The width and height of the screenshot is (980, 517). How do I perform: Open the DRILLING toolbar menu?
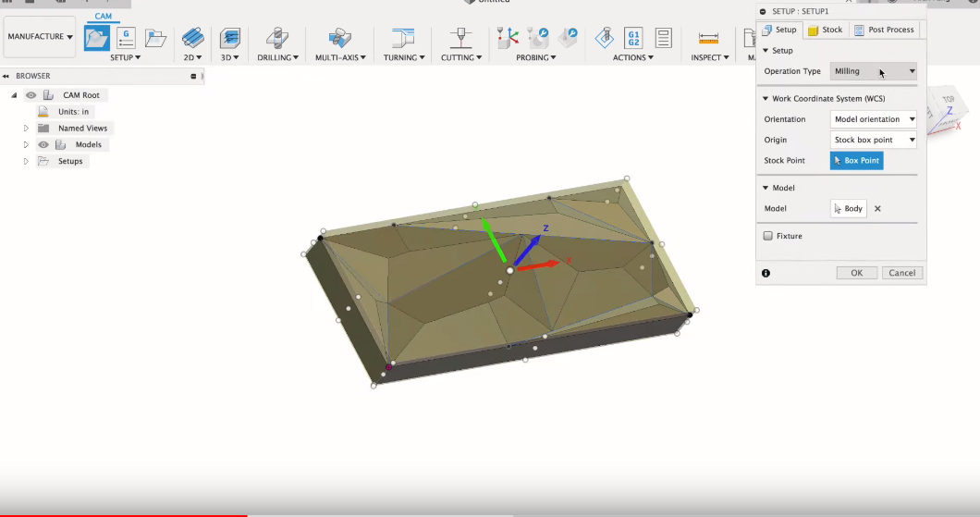[x=277, y=57]
